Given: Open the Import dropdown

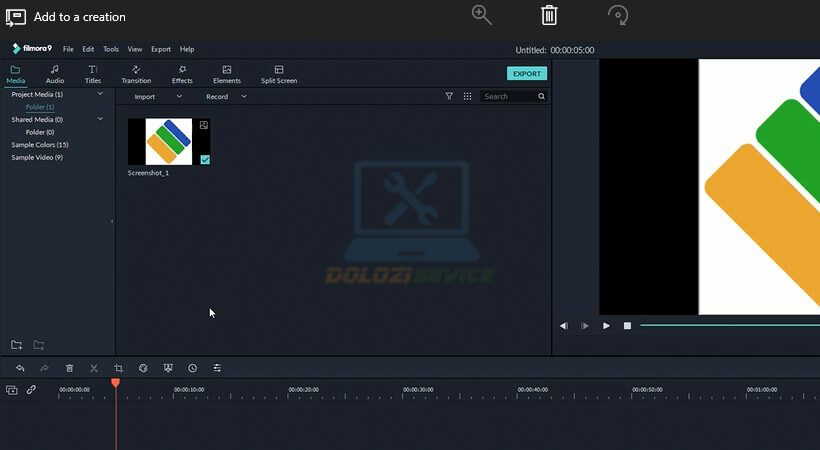Looking at the screenshot, I should pos(157,97).
